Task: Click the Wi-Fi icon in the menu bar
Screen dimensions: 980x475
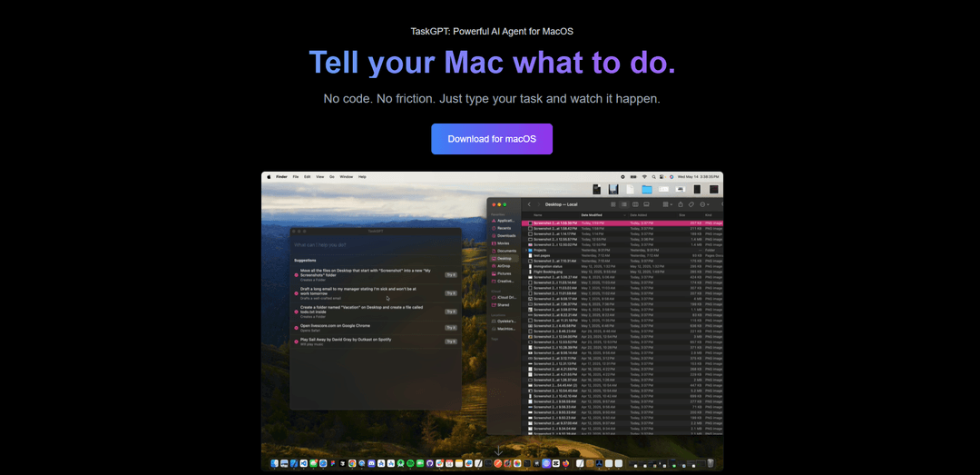Action: (x=644, y=177)
